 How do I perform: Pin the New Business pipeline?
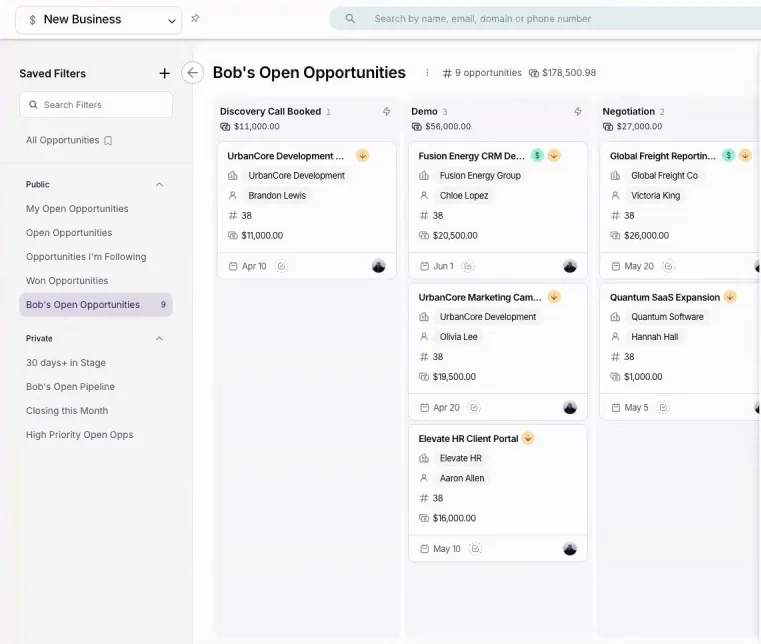195,18
